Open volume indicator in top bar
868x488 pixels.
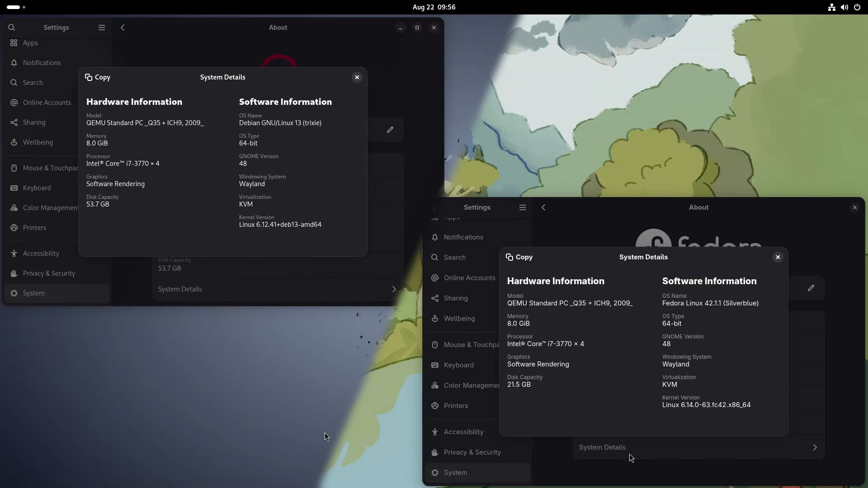click(844, 7)
